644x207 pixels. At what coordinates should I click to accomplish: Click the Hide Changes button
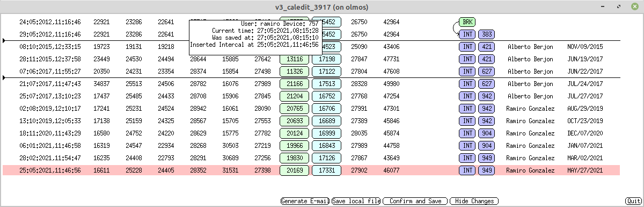click(x=474, y=201)
